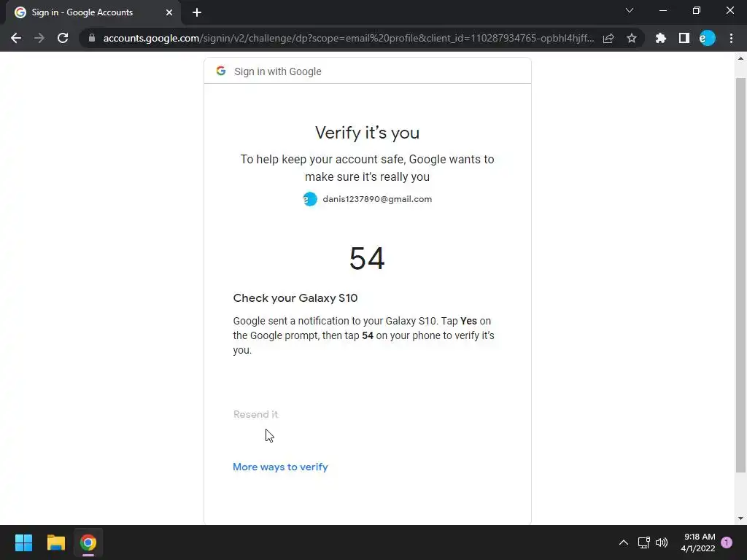The width and height of the screenshot is (747, 560).
Task: Click the Google G logo in header
Action: [x=220, y=71]
